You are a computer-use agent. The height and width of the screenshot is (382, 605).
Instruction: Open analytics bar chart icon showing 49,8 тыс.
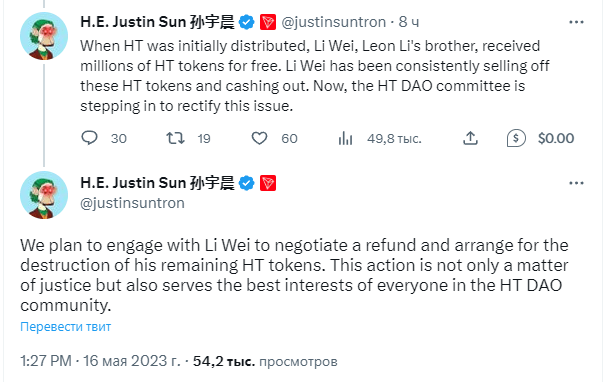click(345, 138)
